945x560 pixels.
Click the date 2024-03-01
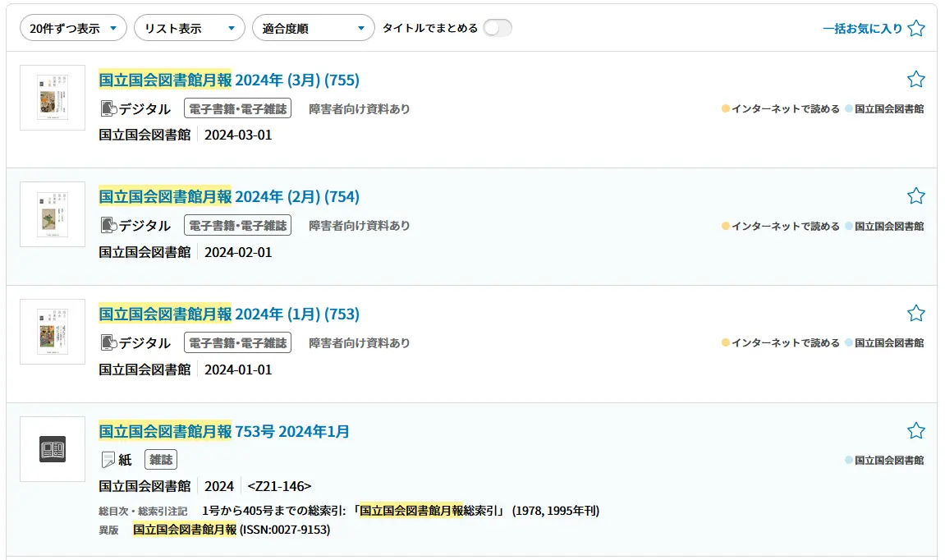click(x=238, y=135)
